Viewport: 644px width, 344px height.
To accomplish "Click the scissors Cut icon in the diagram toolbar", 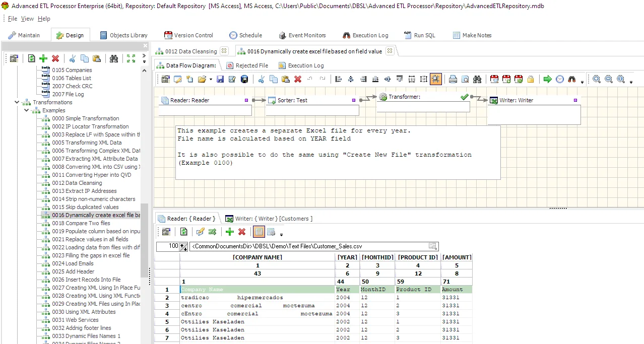I will tap(262, 79).
